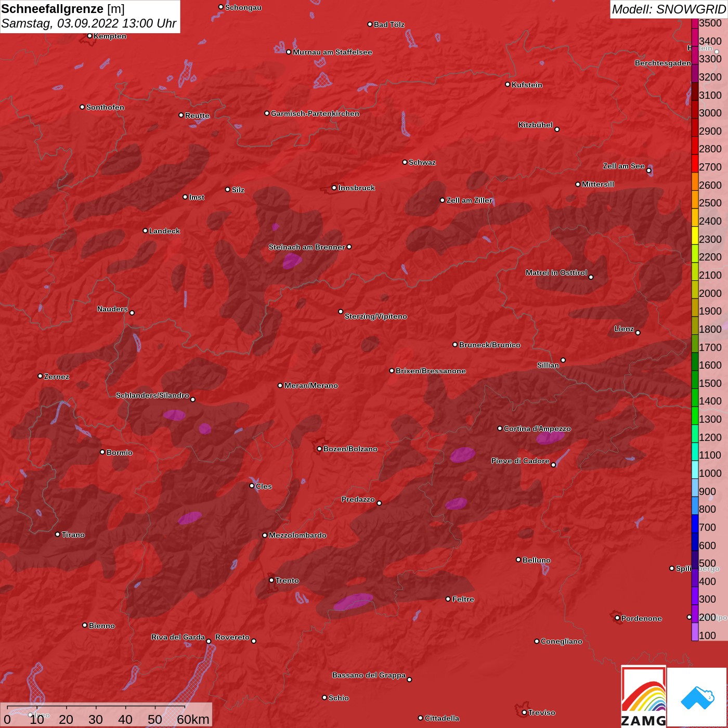Screen dimensions: 728x728
Task: Select the "Riva del Garda" label
Action: point(178,637)
